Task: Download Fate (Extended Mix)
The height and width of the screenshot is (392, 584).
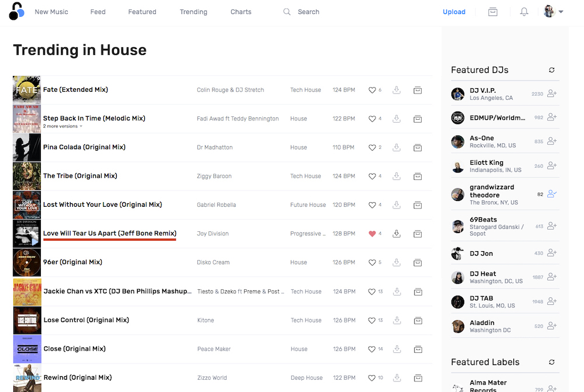Action: (x=397, y=90)
